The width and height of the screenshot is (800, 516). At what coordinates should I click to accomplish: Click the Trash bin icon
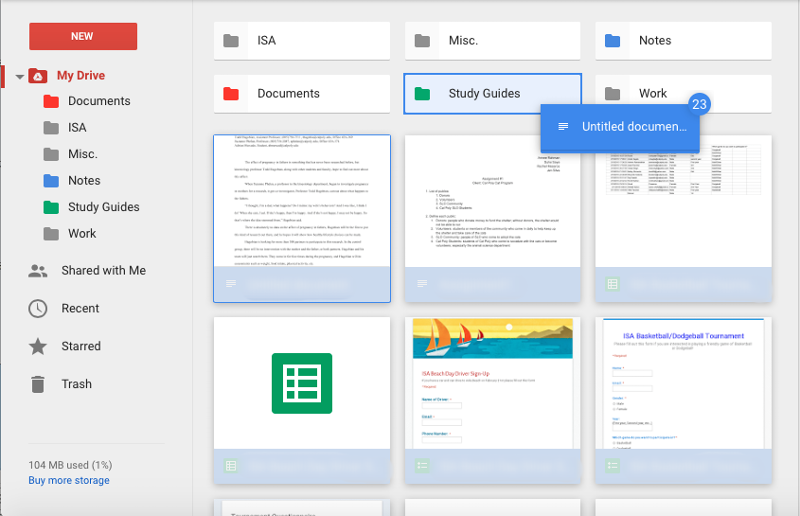point(38,384)
